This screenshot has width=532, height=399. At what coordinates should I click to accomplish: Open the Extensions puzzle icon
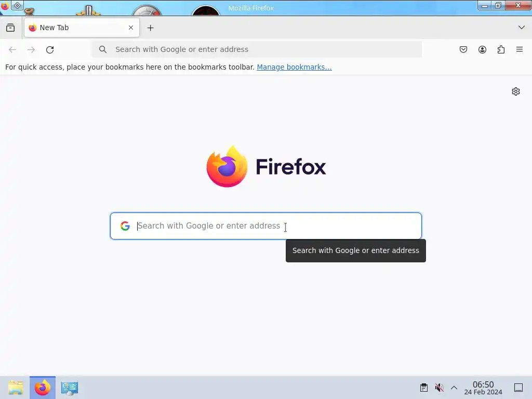(x=501, y=49)
